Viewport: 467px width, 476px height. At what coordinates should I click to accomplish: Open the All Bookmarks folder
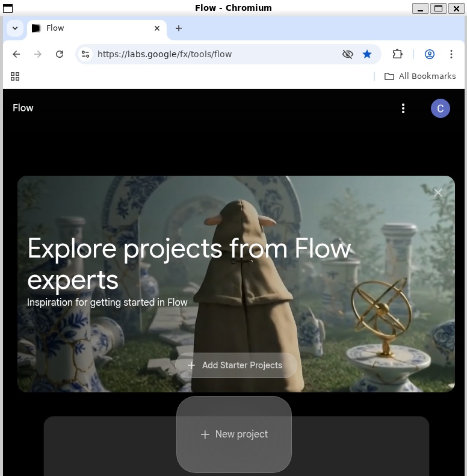coord(420,76)
